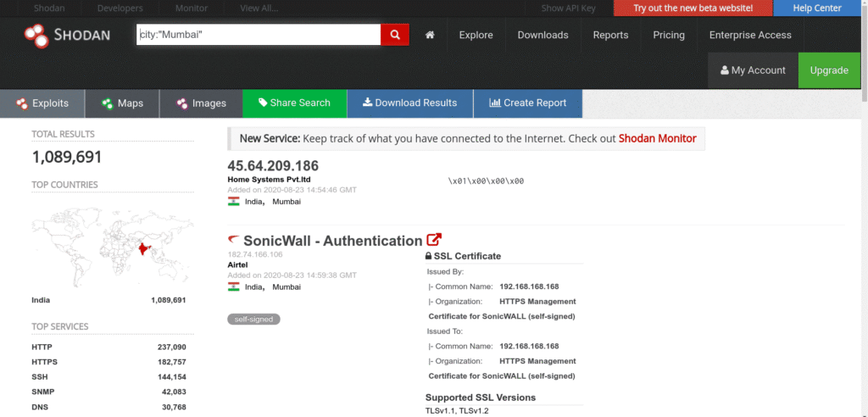This screenshot has height=417, width=868.
Task: Open the Pricing page
Action: pyautogui.click(x=669, y=35)
